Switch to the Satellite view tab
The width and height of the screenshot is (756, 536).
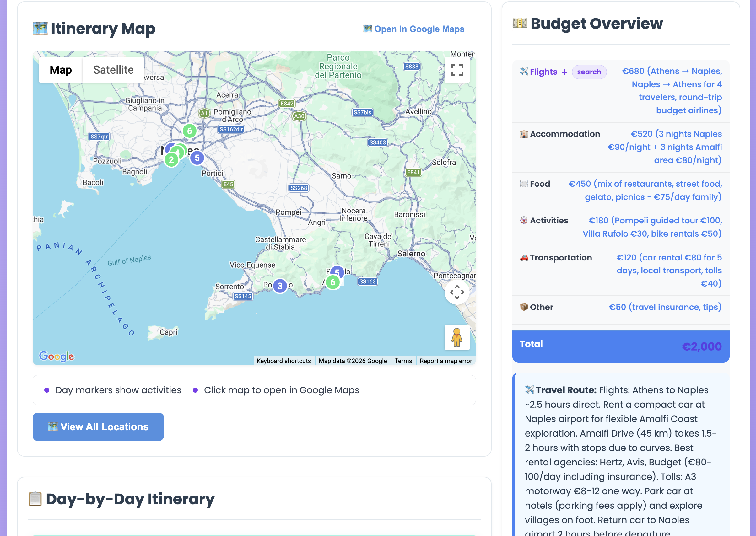point(113,70)
